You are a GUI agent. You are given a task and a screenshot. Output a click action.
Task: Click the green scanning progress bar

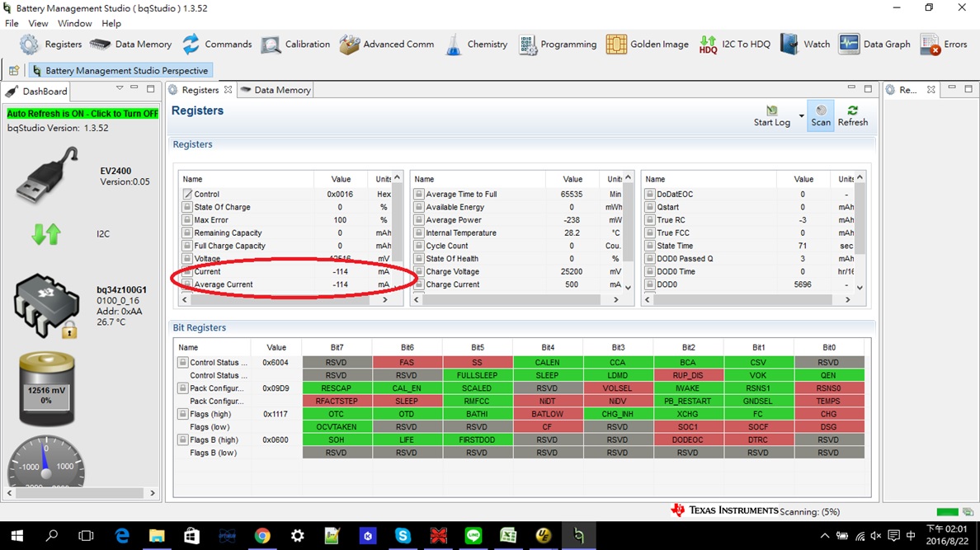(948, 512)
